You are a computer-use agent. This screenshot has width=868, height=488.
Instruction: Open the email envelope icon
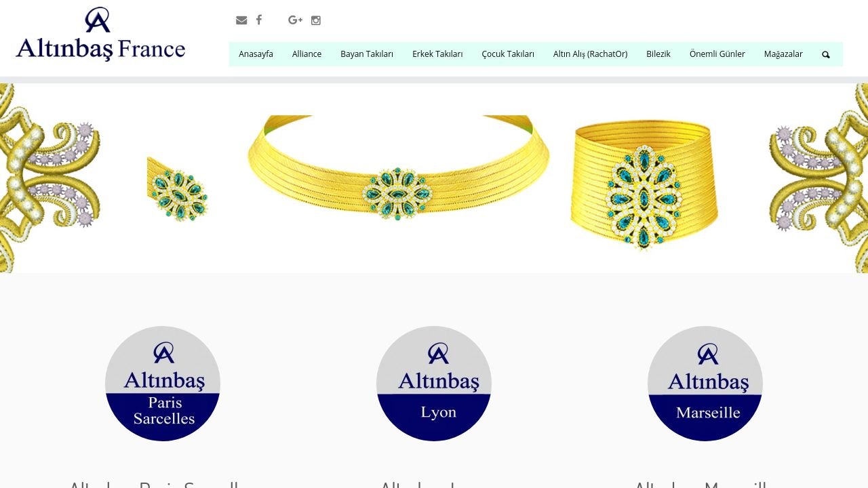tap(241, 20)
